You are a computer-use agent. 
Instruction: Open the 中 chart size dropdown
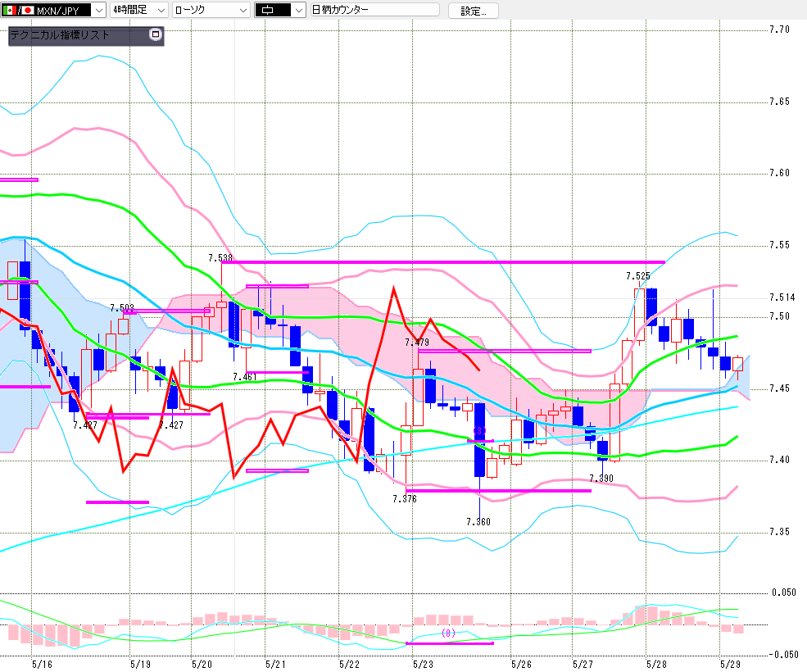pos(280,11)
